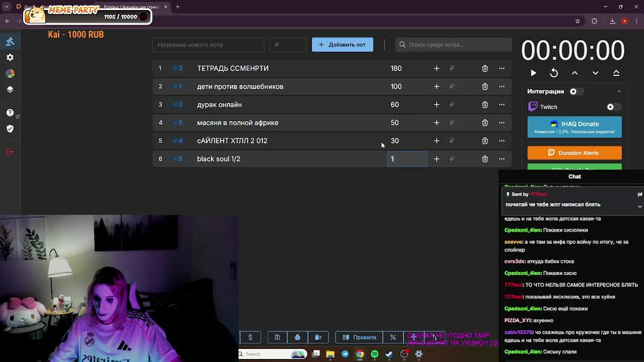Delete the ТЕТРАДЬ ССМЕНРТИ lot with trash icon
The height and width of the screenshot is (362, 644).
485,68
